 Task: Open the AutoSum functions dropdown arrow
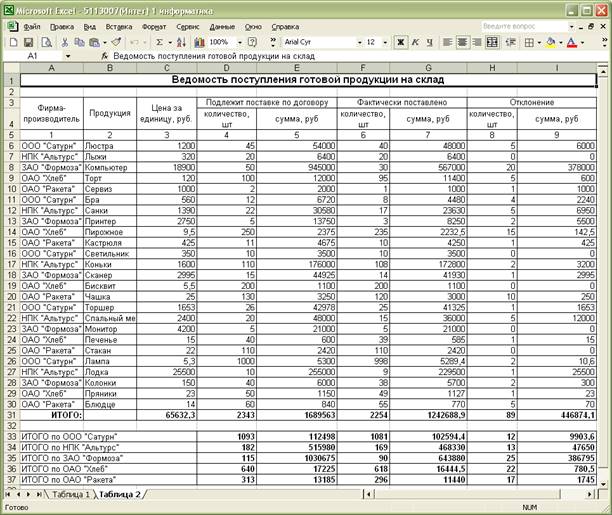[x=170, y=42]
